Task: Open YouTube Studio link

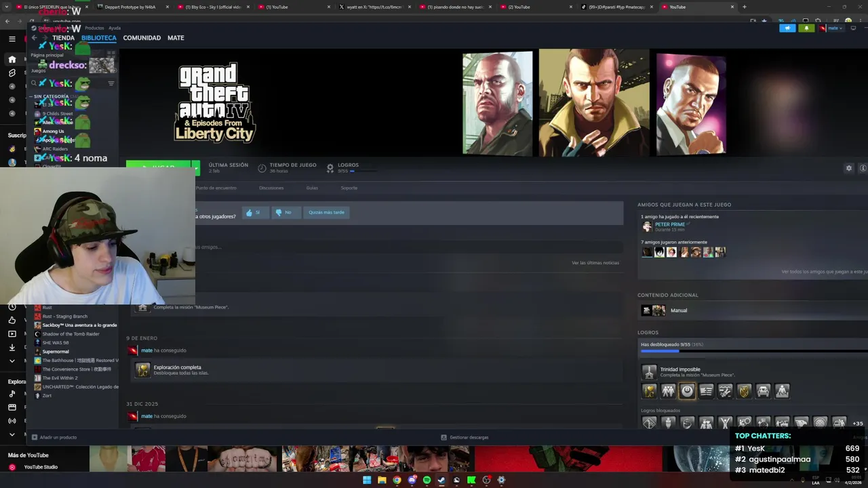Action: [x=41, y=467]
